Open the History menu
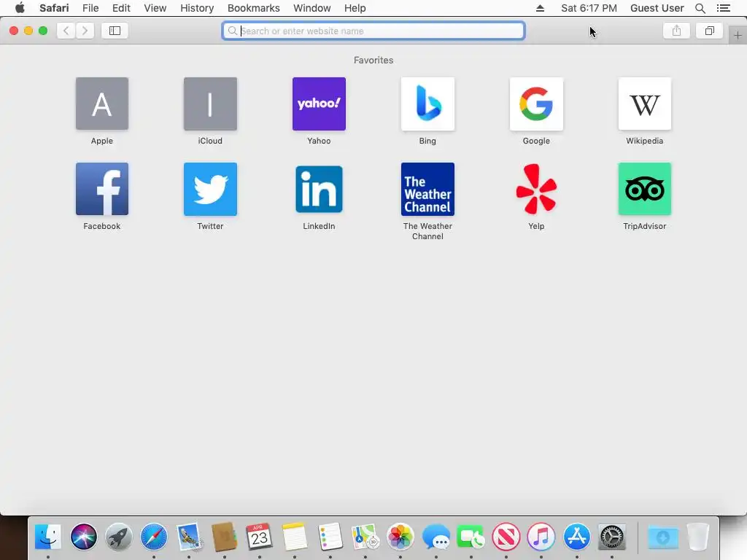Image resolution: width=747 pixels, height=560 pixels. pos(197,8)
